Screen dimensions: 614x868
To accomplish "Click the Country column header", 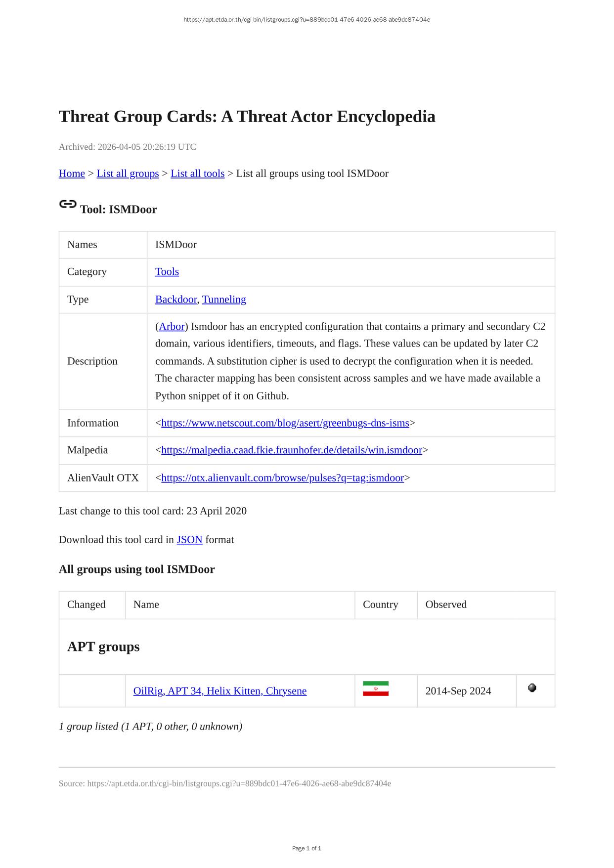I will tap(380, 605).
